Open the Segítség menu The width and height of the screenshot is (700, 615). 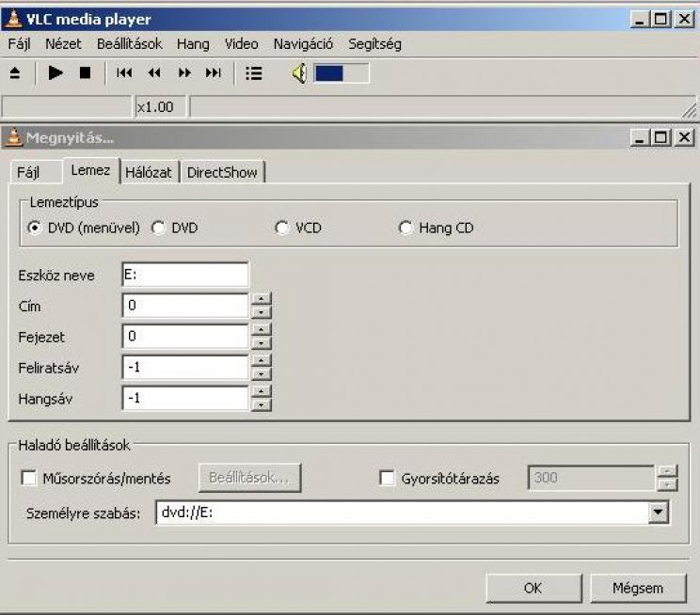(x=375, y=44)
